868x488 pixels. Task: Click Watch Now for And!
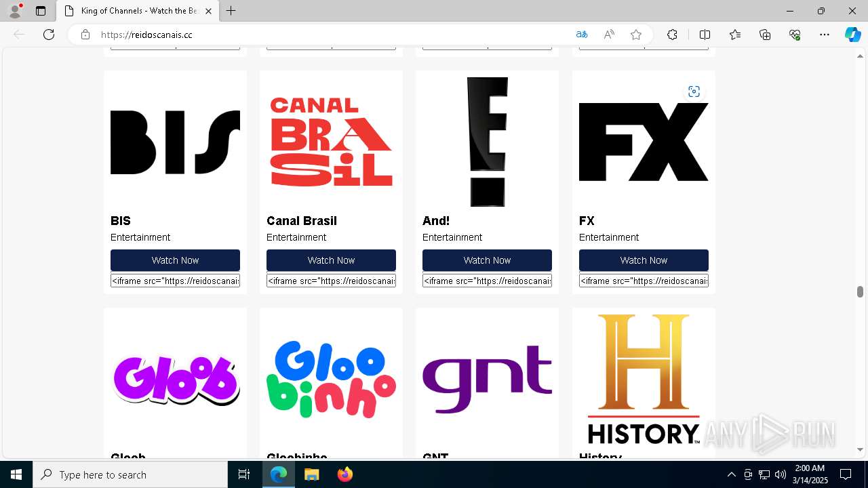[x=487, y=260]
